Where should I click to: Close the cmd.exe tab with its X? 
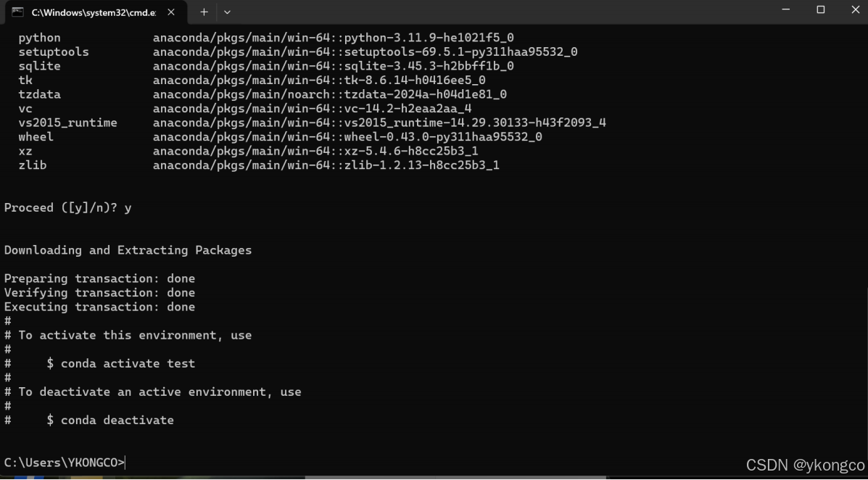pos(170,12)
